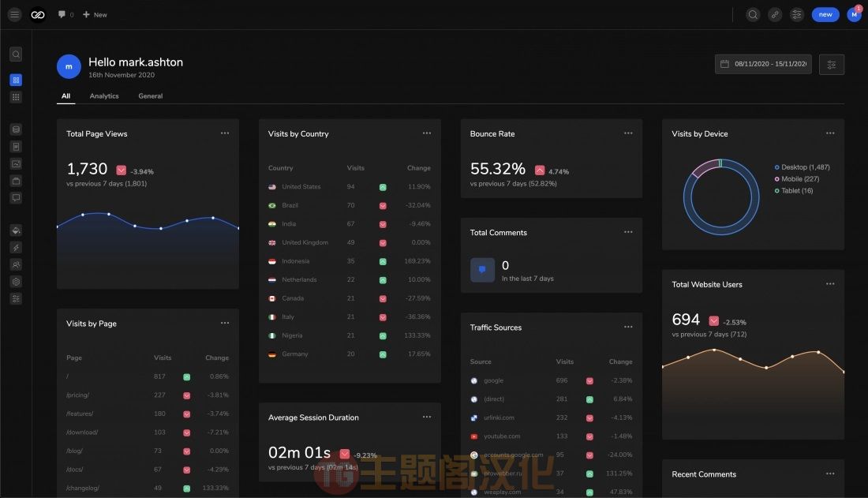Click the Page column header

pyautogui.click(x=74, y=358)
